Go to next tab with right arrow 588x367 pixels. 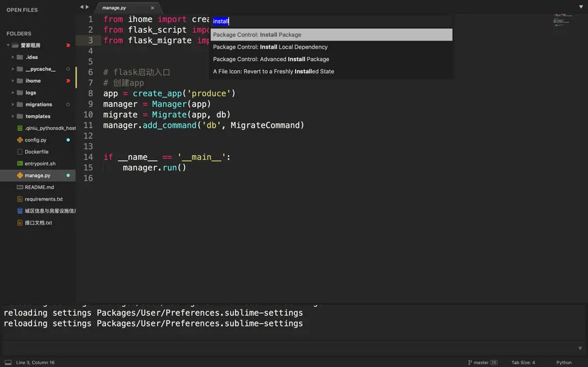[87, 7]
